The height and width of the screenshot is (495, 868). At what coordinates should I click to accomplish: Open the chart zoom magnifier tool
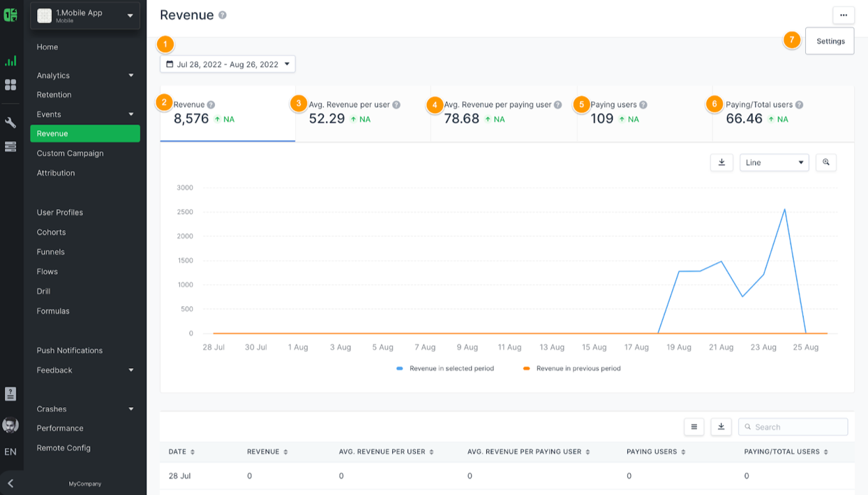[x=826, y=162]
